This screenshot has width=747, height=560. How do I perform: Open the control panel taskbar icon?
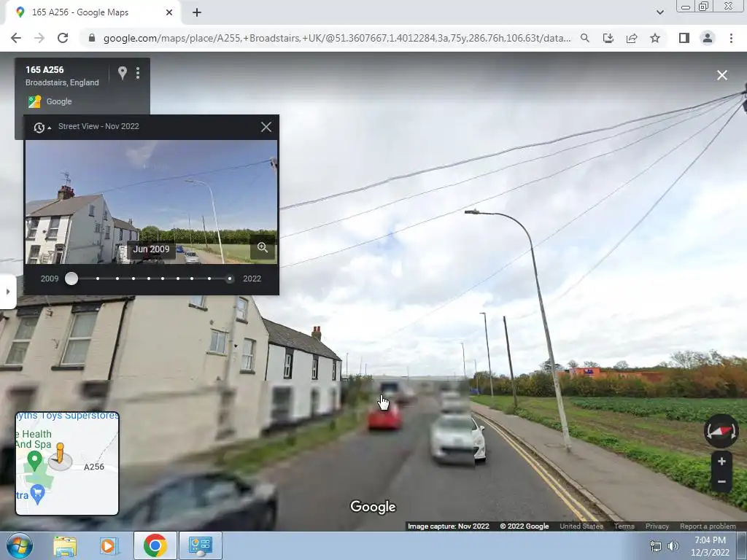pyautogui.click(x=200, y=545)
